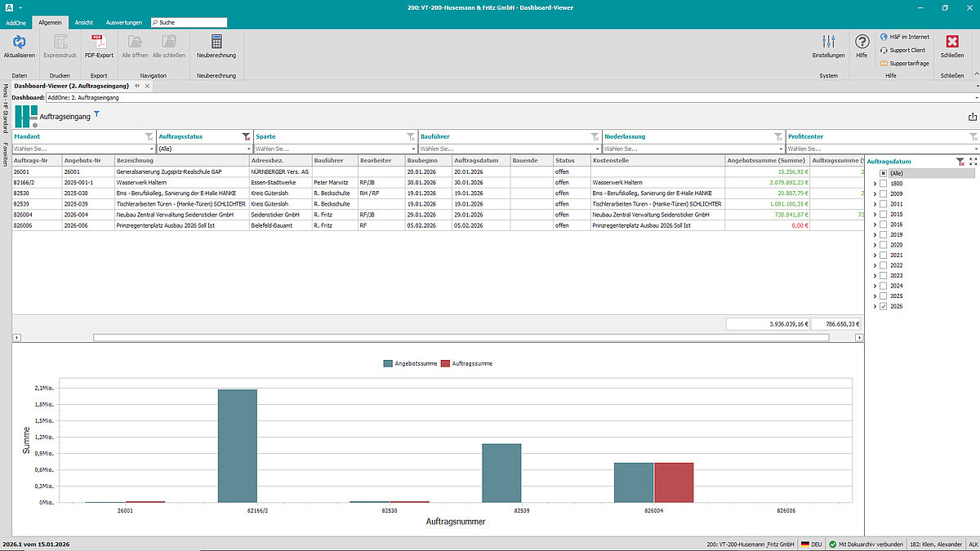The height and width of the screenshot is (551, 980).
Task: Open Hilfe question mark icon
Action: click(862, 42)
